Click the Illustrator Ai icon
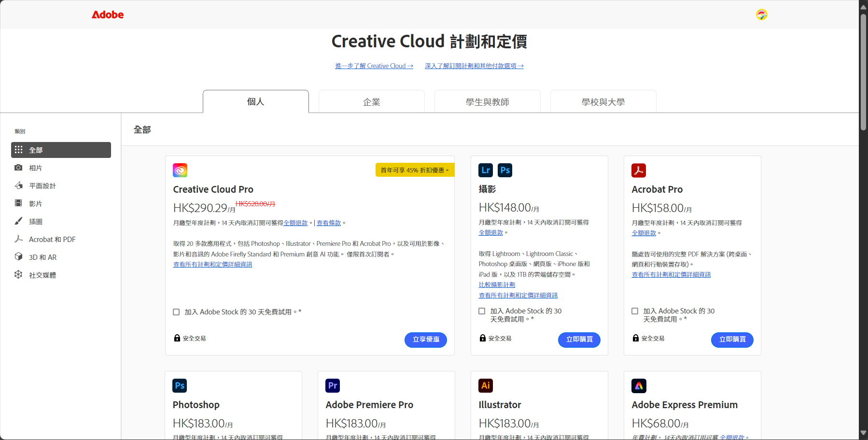This screenshot has width=868, height=440. pos(486,385)
